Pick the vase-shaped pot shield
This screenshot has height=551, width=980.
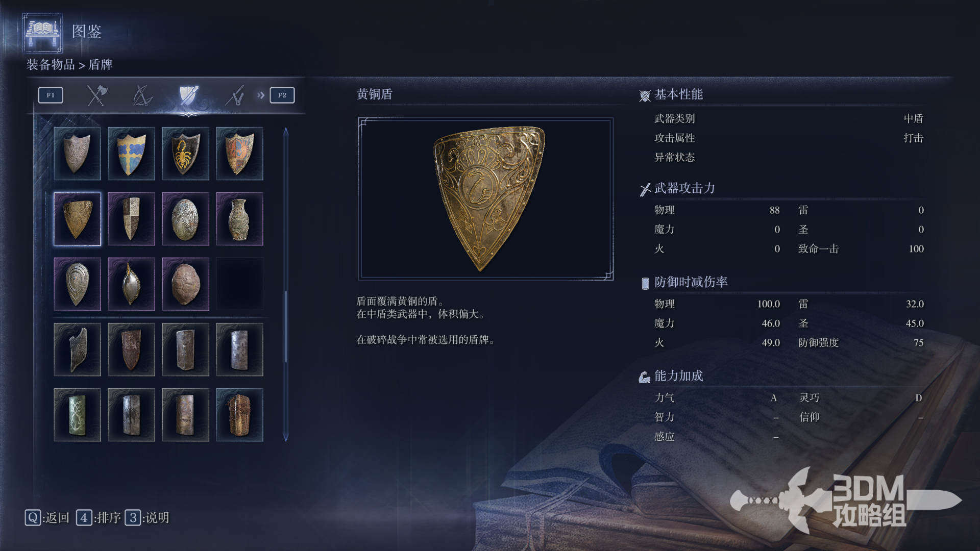tap(239, 219)
